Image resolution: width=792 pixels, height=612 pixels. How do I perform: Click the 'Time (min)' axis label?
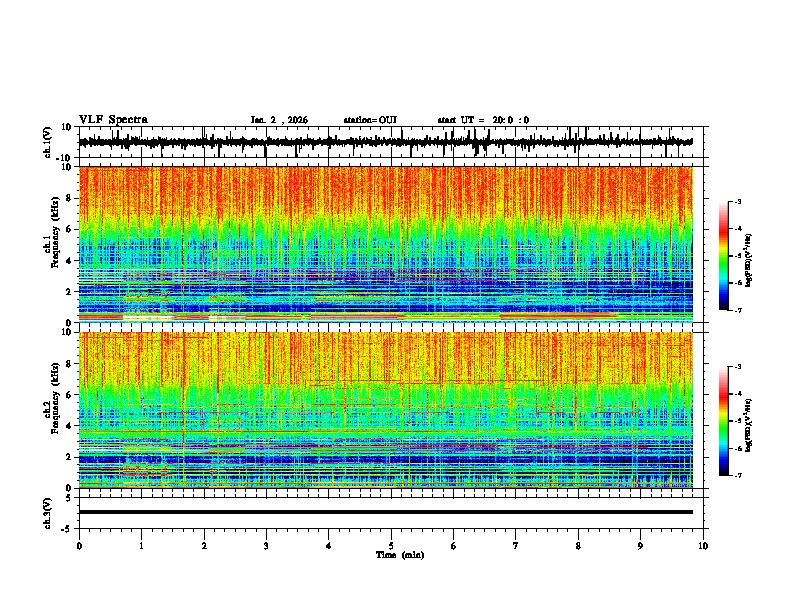click(x=400, y=555)
